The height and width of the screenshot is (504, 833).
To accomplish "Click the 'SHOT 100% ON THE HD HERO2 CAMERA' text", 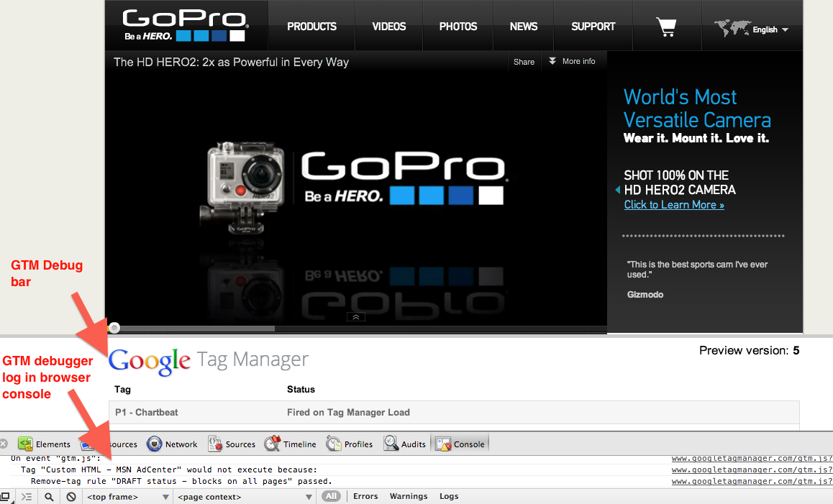I will [x=680, y=183].
